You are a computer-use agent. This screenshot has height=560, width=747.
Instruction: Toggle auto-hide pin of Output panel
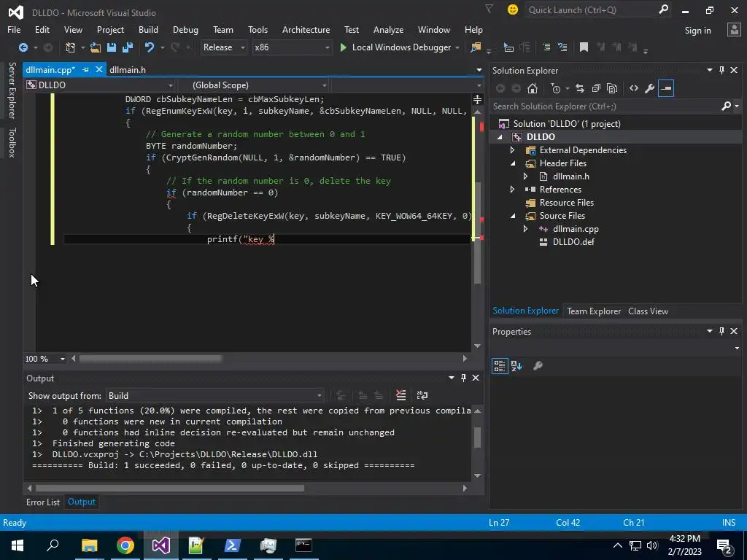[463, 378]
